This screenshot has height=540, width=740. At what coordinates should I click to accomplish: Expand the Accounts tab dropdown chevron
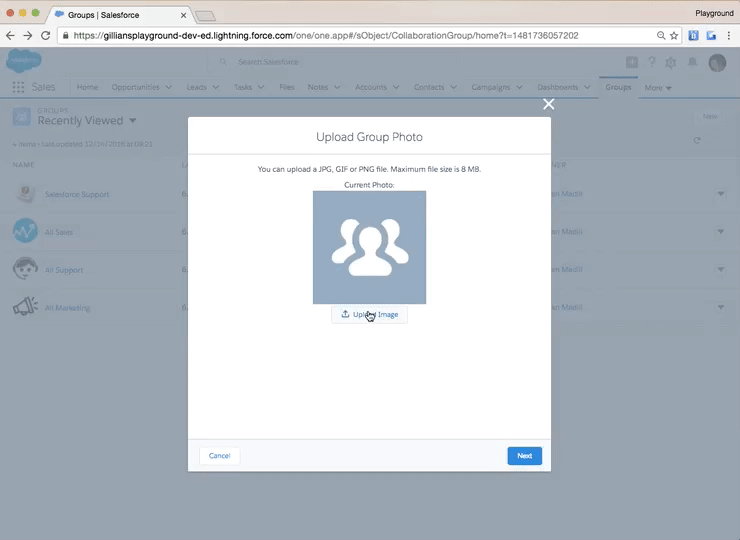pos(396,87)
